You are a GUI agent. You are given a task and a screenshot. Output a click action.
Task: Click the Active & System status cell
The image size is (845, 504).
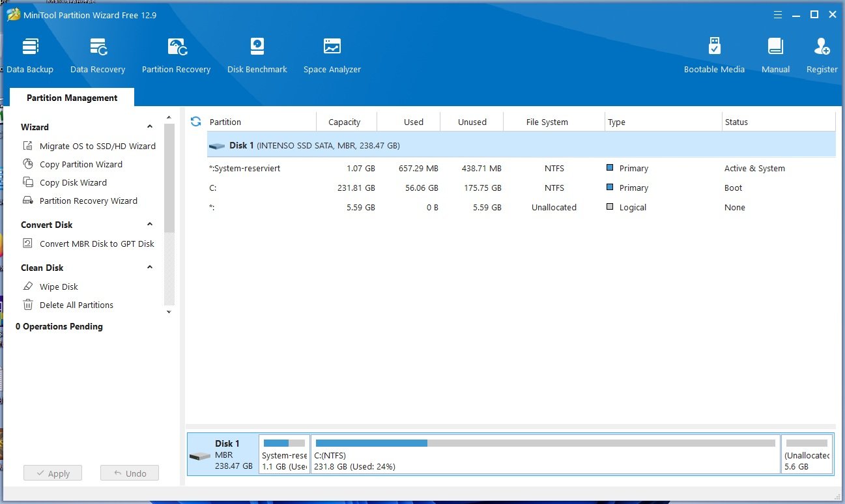coord(754,168)
